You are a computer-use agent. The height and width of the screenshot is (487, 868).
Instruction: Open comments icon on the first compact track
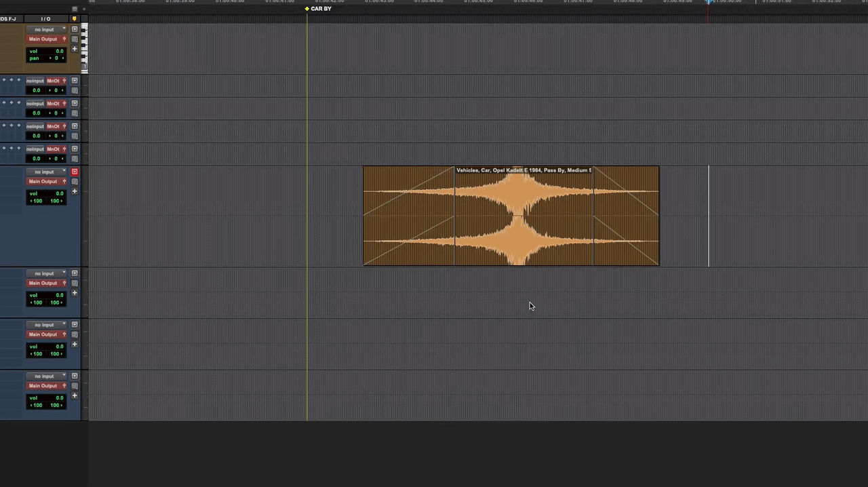tap(75, 90)
